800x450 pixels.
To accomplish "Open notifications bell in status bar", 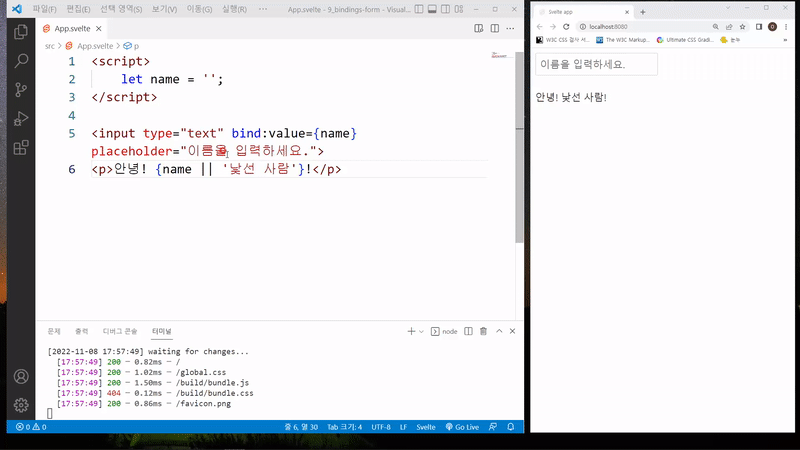I will [511, 427].
